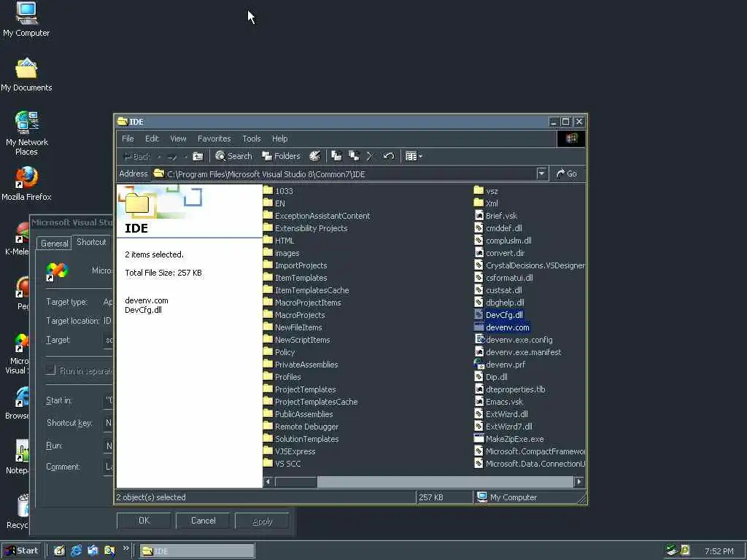747x560 pixels.
Task: Click the IDE taskbar button
Action: click(x=197, y=551)
